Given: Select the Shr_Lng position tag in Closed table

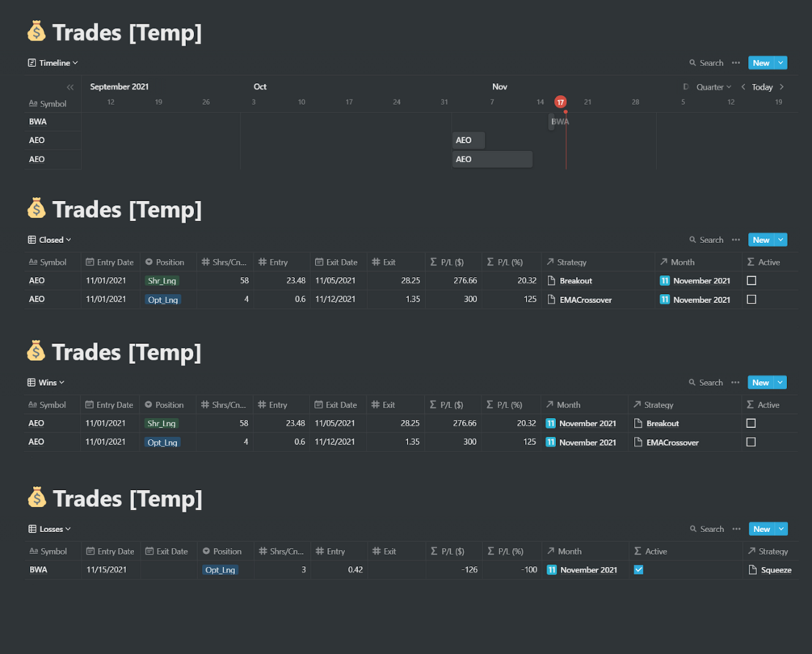Looking at the screenshot, I should 162,281.
